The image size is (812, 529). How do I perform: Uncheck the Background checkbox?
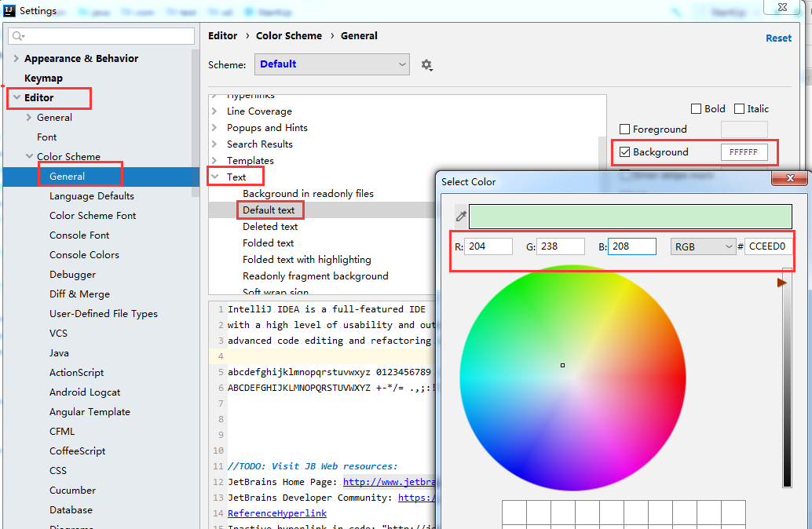[x=625, y=151]
